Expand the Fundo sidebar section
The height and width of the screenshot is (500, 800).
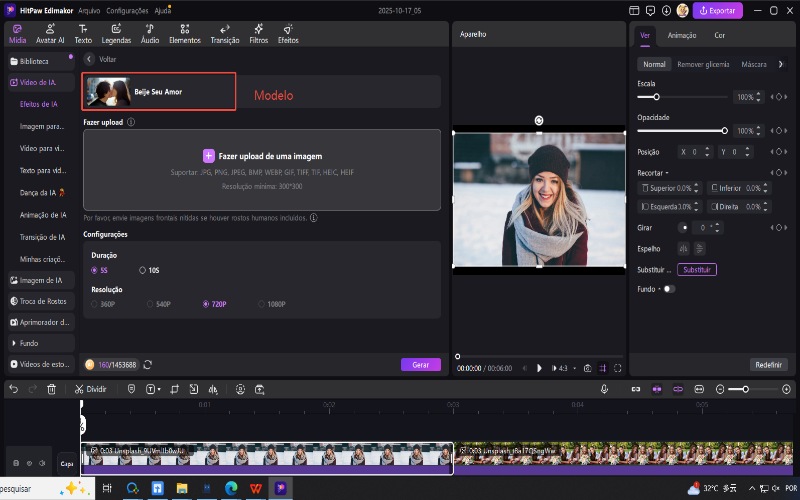click(x=41, y=343)
